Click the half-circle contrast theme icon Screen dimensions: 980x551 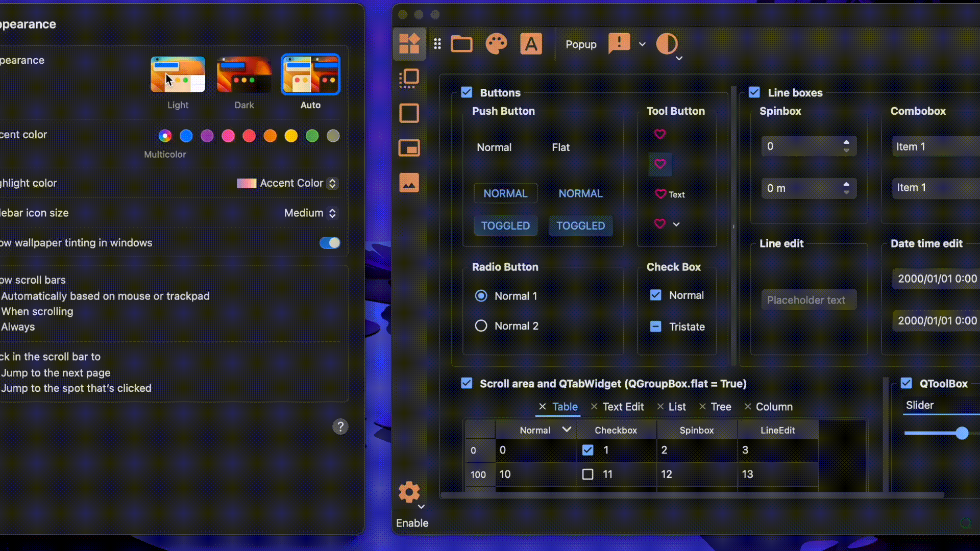click(x=667, y=44)
